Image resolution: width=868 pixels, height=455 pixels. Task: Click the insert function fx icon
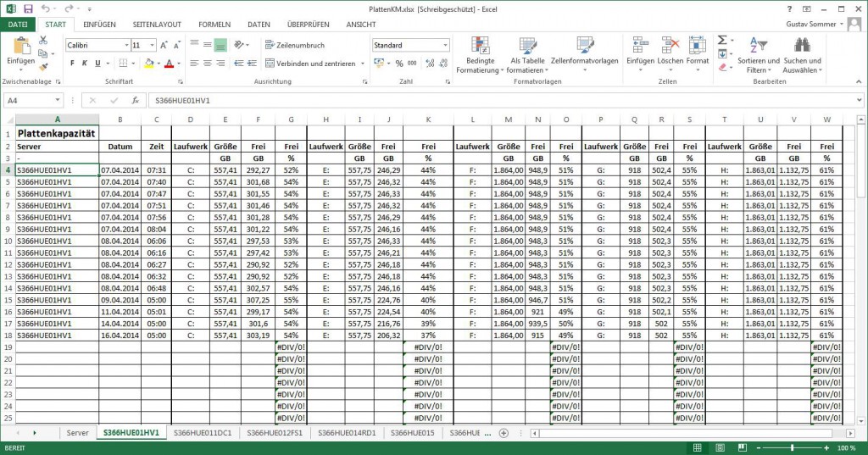point(135,100)
